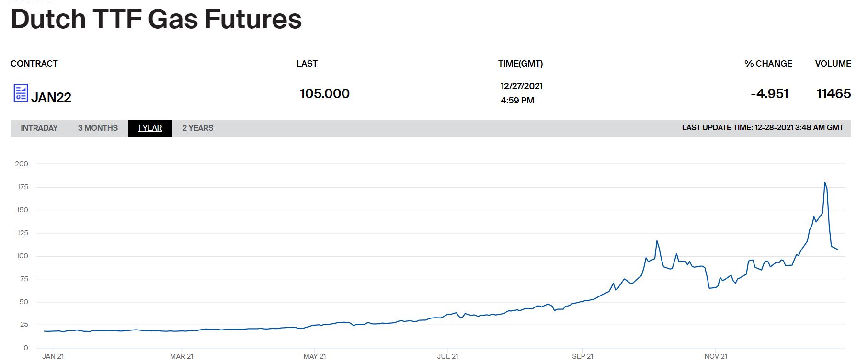
Task: Click the -4.951 percent change value
Action: 769,93
